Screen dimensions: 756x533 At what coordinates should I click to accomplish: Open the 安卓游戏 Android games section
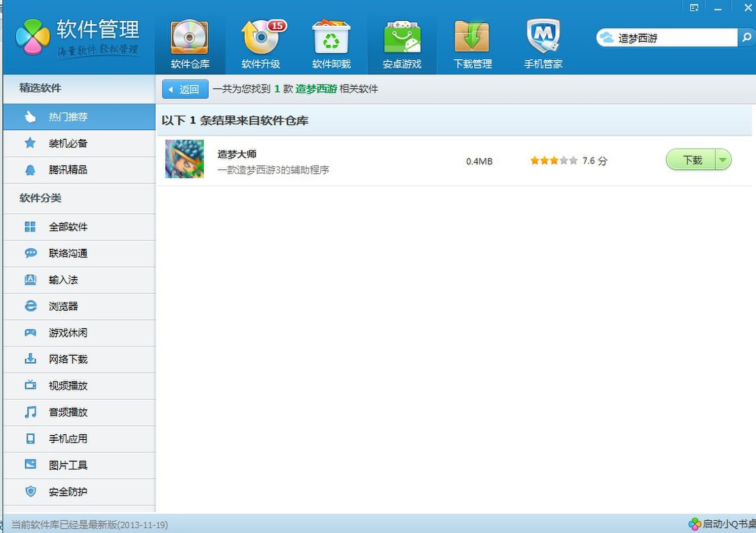click(401, 42)
